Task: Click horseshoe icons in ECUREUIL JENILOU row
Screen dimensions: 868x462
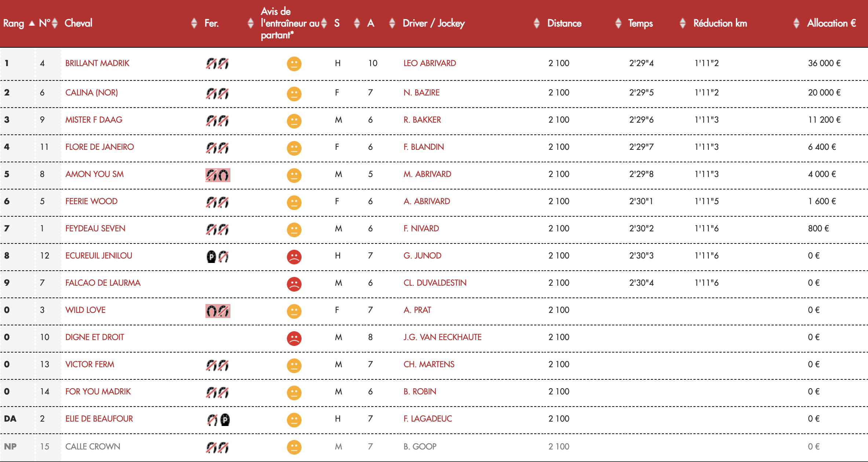Action: 218,256
